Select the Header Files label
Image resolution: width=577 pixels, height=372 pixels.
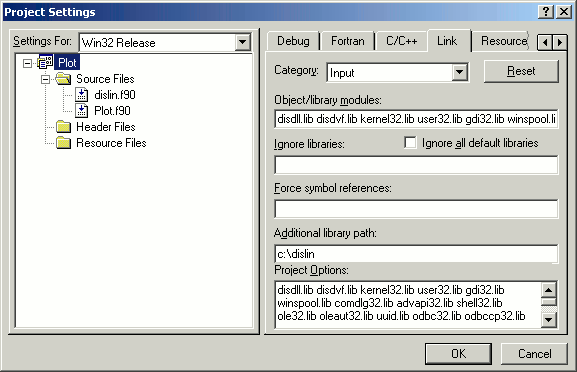tap(106, 127)
